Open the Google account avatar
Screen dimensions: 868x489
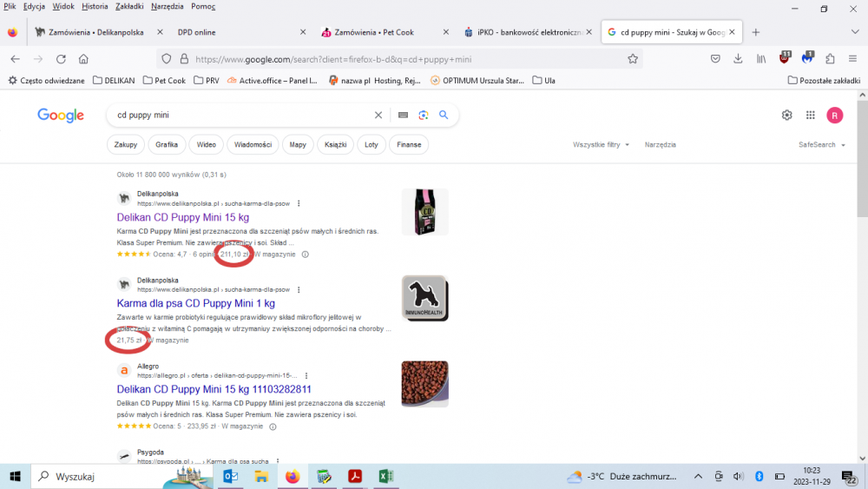(835, 116)
